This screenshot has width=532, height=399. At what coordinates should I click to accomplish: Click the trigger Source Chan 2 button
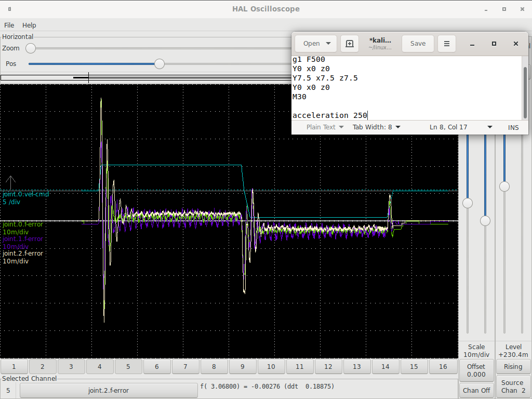click(x=513, y=387)
